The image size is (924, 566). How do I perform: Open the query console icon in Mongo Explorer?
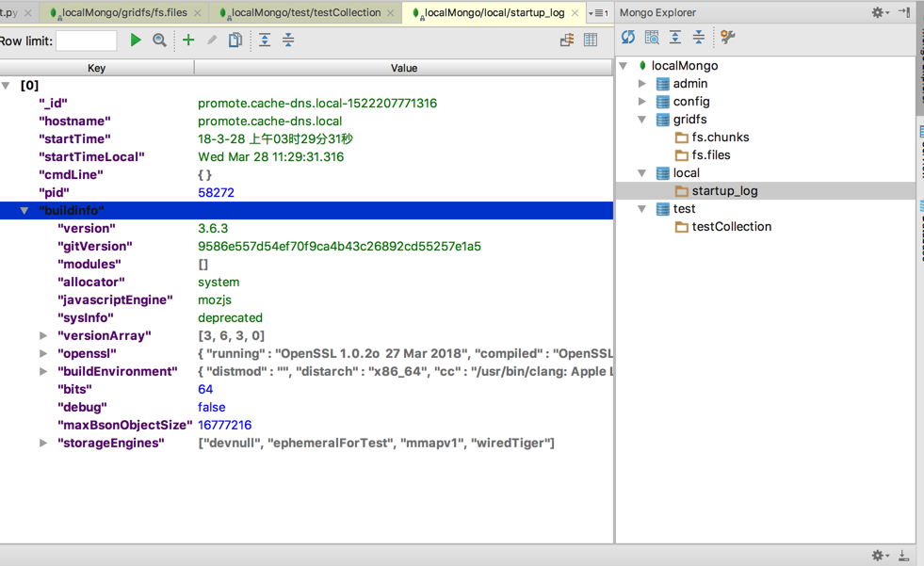point(652,37)
